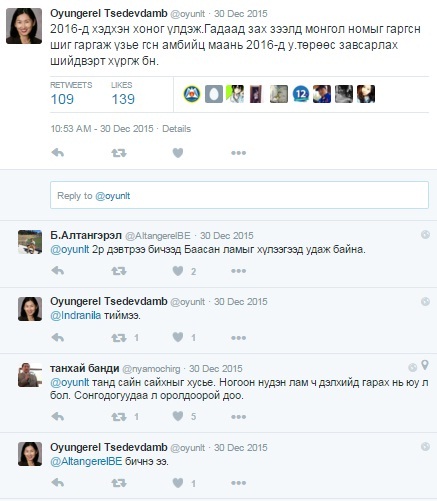Like Б.Алтангэрэл's reply showing 2 likes
This screenshot has width=437, height=501.
178,271
